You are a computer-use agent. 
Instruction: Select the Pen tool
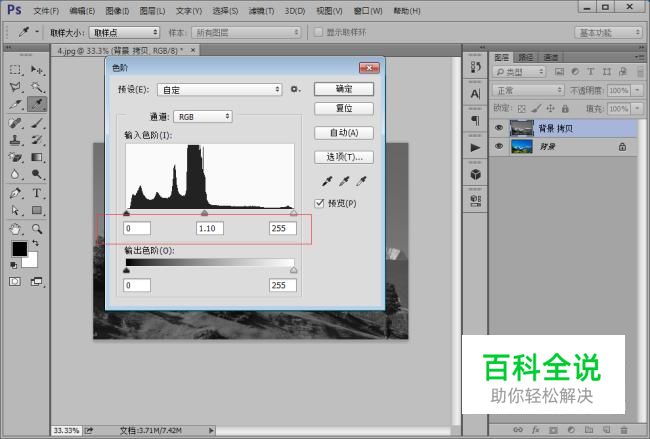(x=15, y=193)
